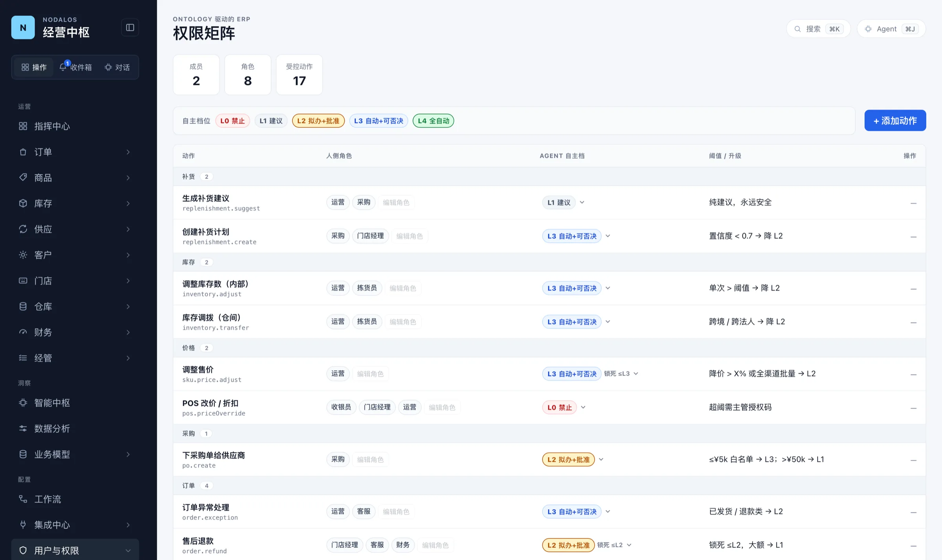
Task: Click the 门店 icon in sidebar
Action: (23, 281)
